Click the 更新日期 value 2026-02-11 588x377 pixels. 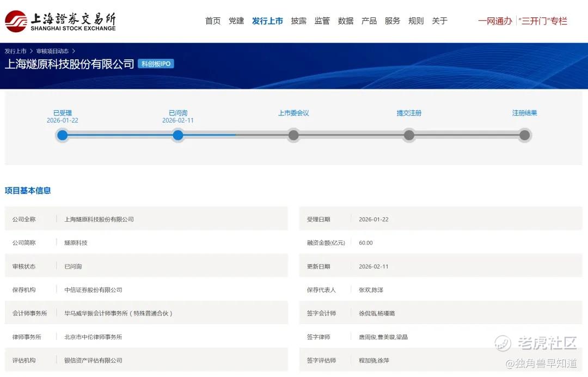coord(373,266)
